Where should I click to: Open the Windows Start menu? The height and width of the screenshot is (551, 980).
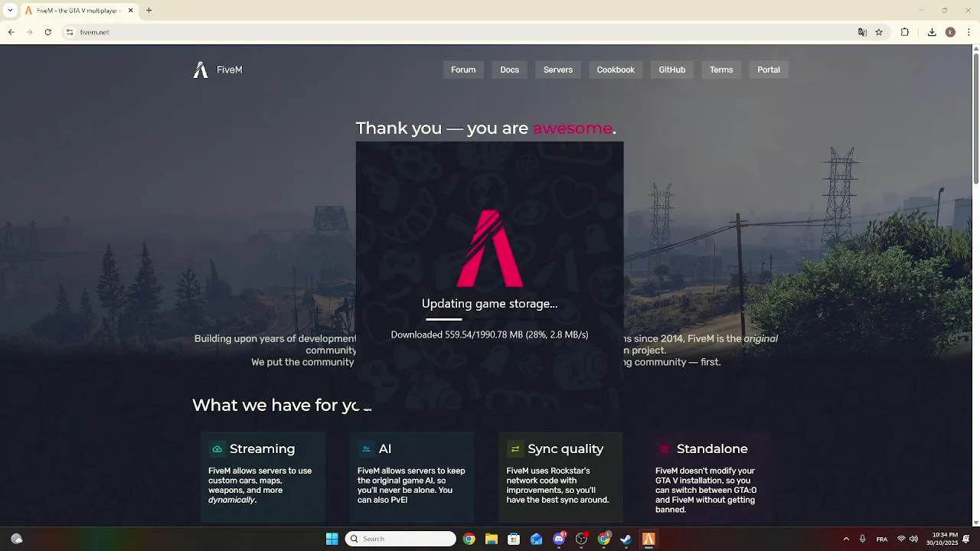(x=332, y=539)
